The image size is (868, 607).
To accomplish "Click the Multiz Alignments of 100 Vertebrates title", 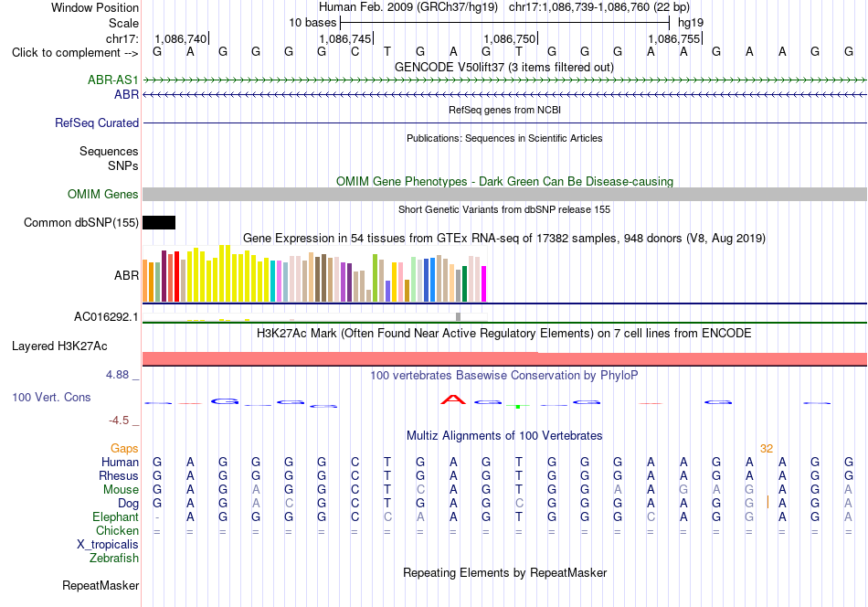I will tap(504, 435).
